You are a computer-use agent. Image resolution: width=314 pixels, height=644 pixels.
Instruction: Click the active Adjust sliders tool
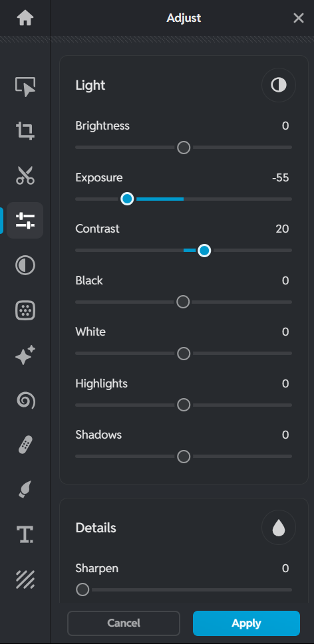(25, 221)
